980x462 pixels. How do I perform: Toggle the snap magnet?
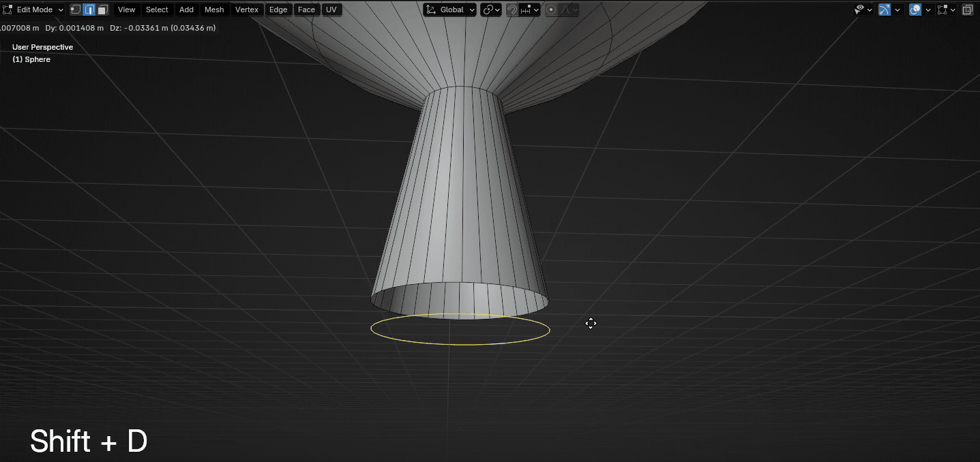click(511, 10)
